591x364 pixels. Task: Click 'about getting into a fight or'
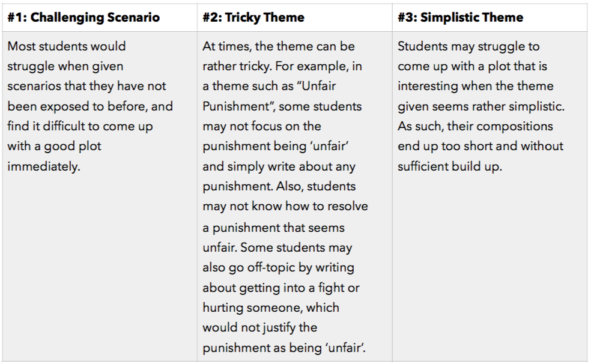click(x=281, y=288)
